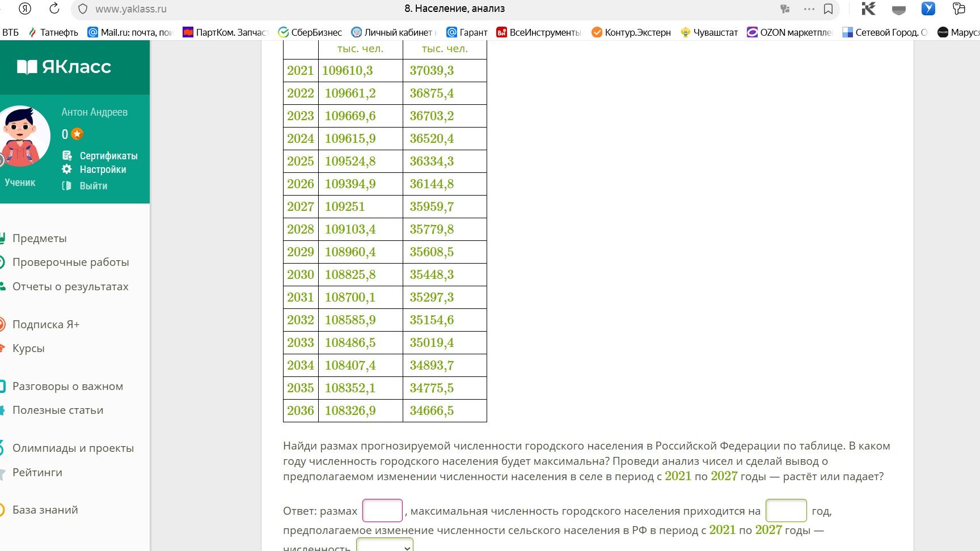Open the Рейтинги sidebar item
Image resolution: width=980 pixels, height=551 pixels.
pyautogui.click(x=37, y=472)
